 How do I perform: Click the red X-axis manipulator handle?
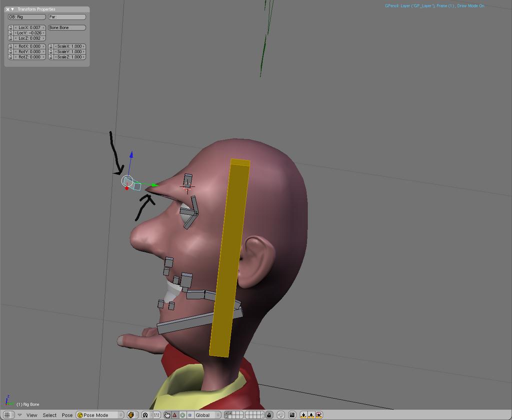126,188
